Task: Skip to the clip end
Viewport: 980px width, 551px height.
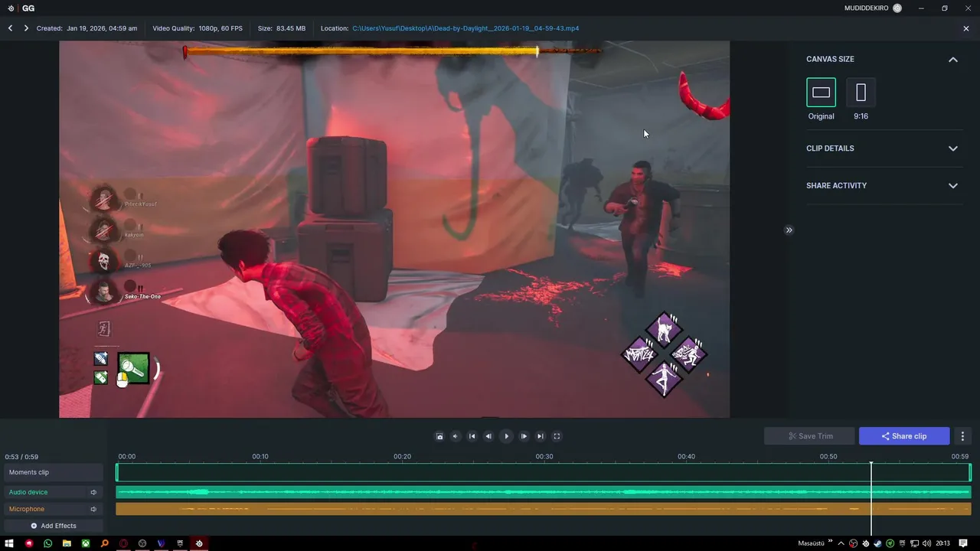Action: [541, 436]
